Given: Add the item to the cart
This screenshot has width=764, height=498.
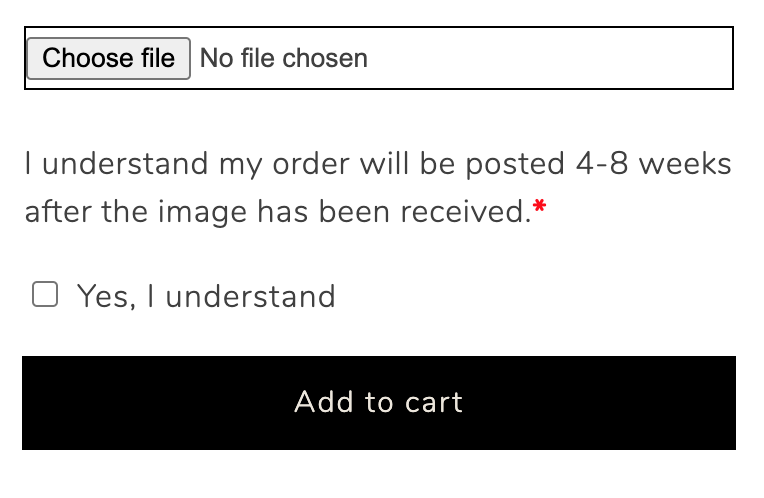Looking at the screenshot, I should [x=379, y=402].
